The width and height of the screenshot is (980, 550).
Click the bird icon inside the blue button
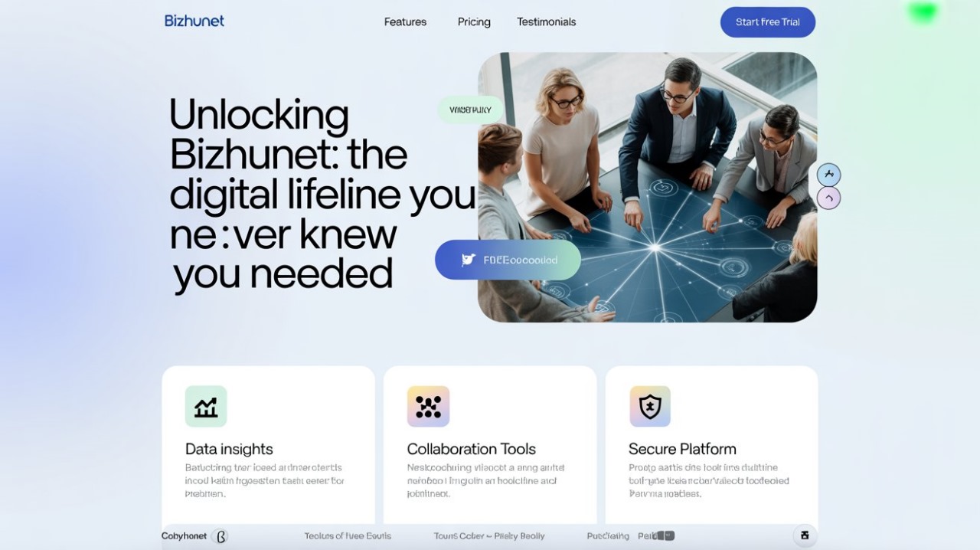(x=469, y=260)
